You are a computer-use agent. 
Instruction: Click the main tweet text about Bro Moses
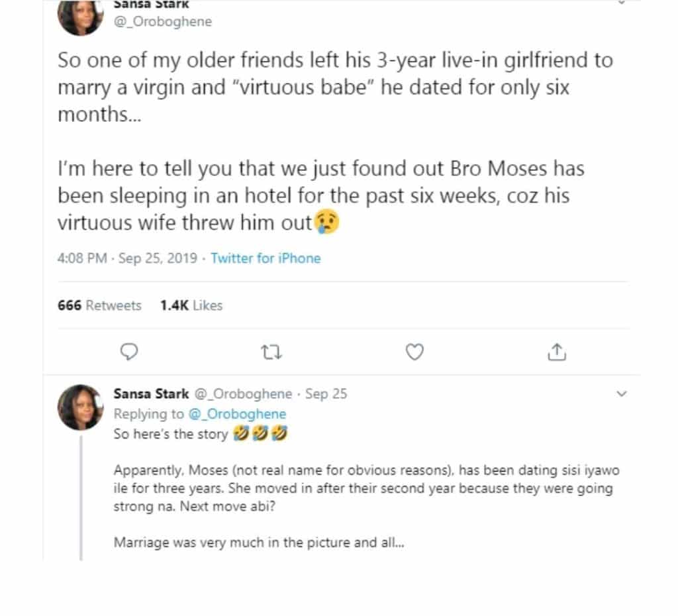(321, 196)
